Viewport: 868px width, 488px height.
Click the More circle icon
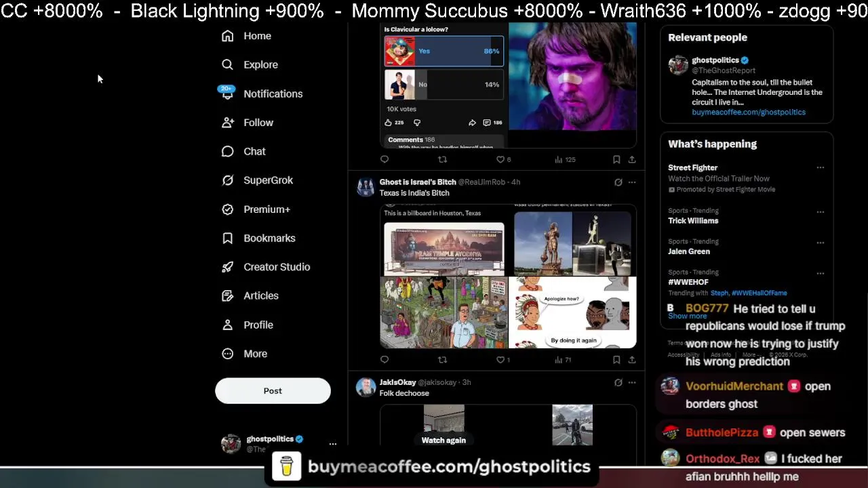coord(228,354)
